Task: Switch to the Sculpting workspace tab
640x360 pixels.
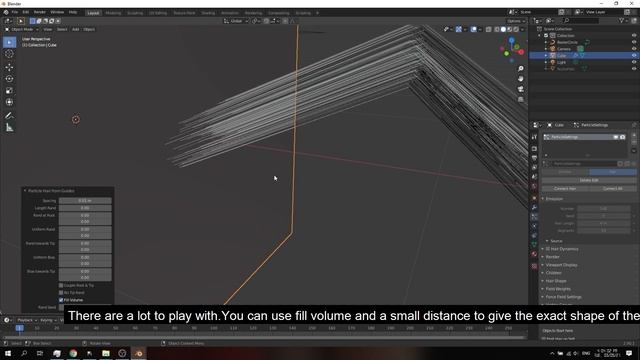Action: click(x=135, y=13)
